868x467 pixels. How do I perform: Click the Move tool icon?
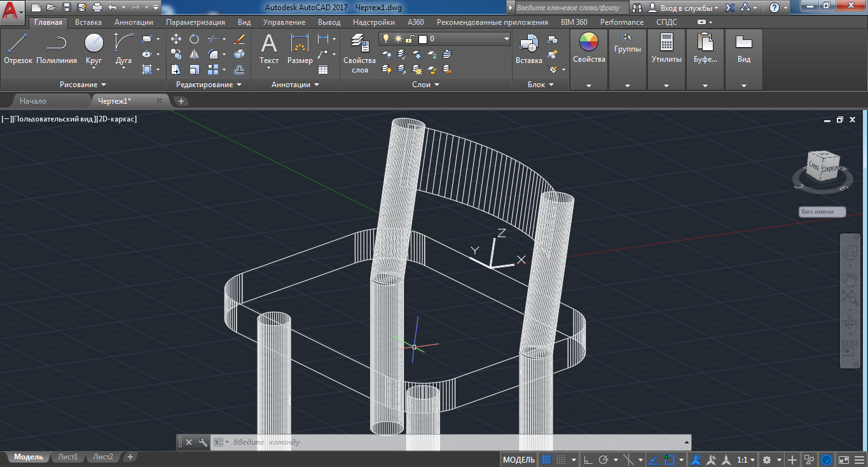(x=176, y=39)
